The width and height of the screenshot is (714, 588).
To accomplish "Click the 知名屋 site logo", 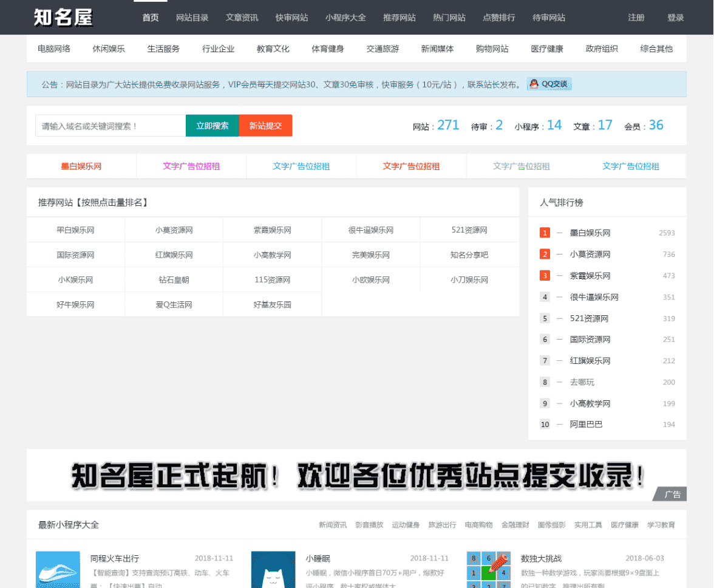I will (63, 18).
